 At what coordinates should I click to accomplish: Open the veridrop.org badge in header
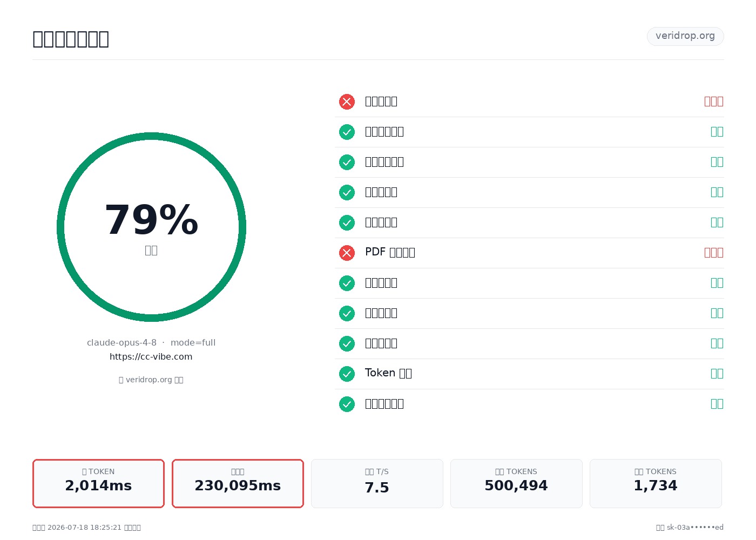(685, 36)
